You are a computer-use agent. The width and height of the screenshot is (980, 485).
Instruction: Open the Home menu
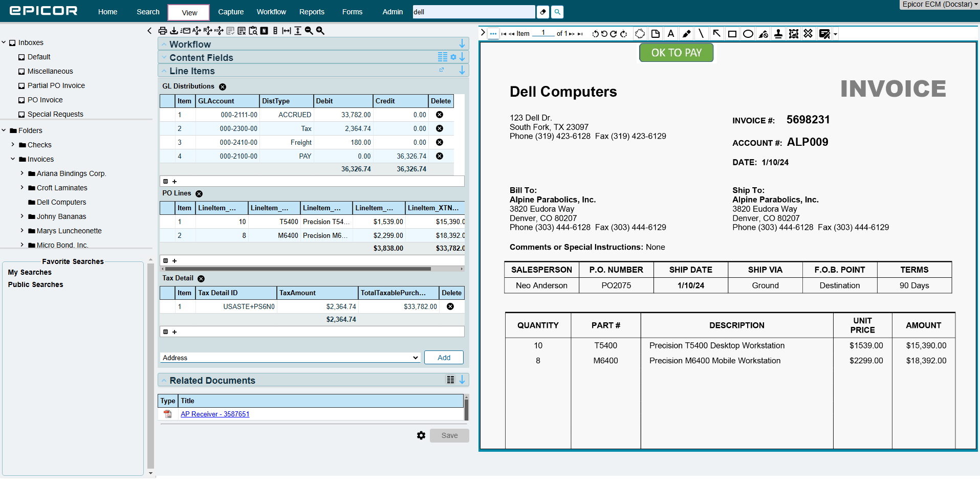(x=107, y=12)
